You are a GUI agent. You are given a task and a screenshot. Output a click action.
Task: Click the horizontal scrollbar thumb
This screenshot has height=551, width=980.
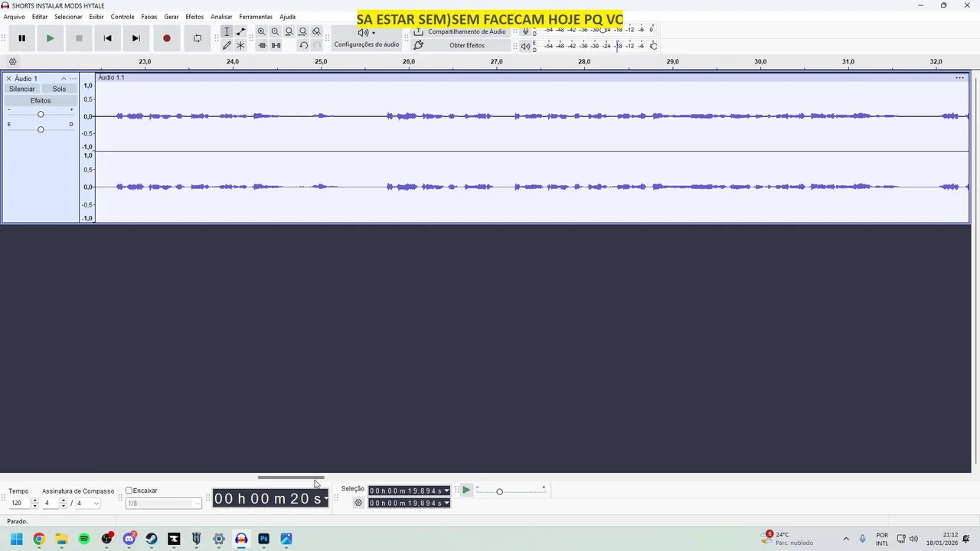pyautogui.click(x=291, y=478)
